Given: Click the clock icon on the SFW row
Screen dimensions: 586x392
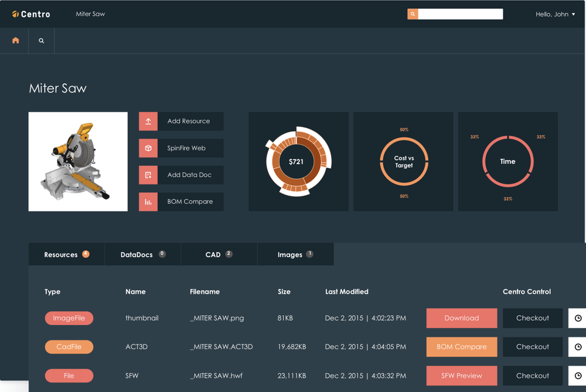Looking at the screenshot, I should (577, 375).
